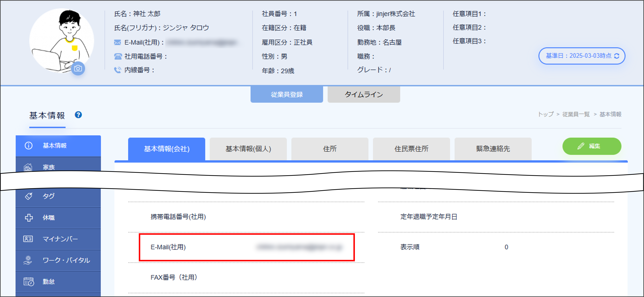Select the タグ sidebar icon
The image size is (644, 297).
(28, 196)
